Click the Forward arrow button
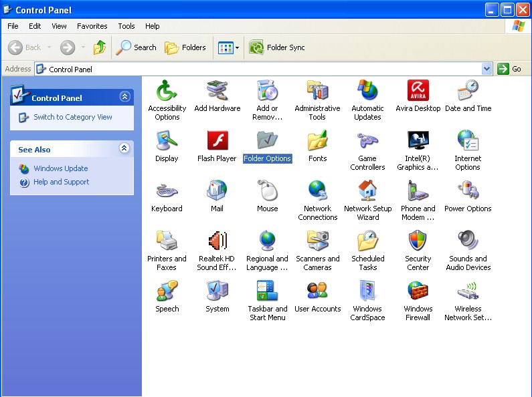 tap(68, 47)
